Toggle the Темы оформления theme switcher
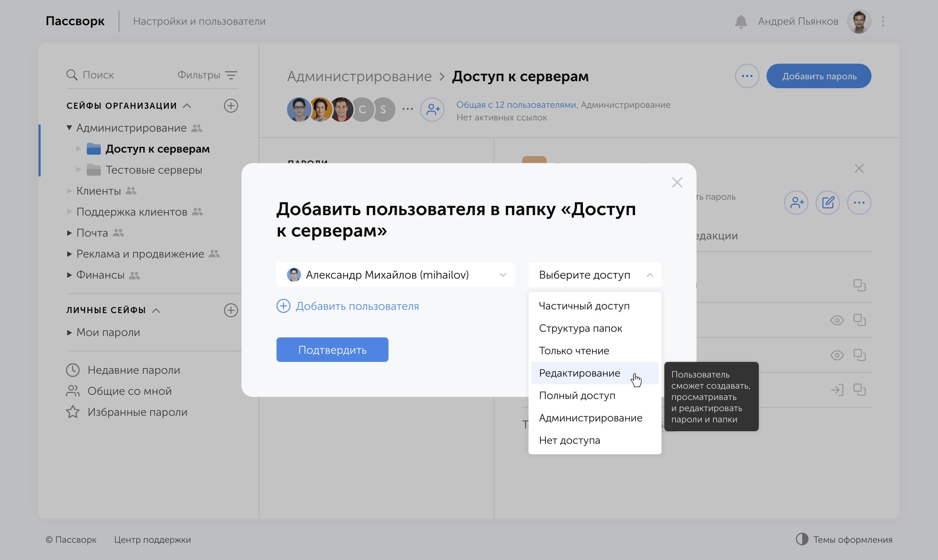The height and width of the screenshot is (560, 938). coord(802,539)
